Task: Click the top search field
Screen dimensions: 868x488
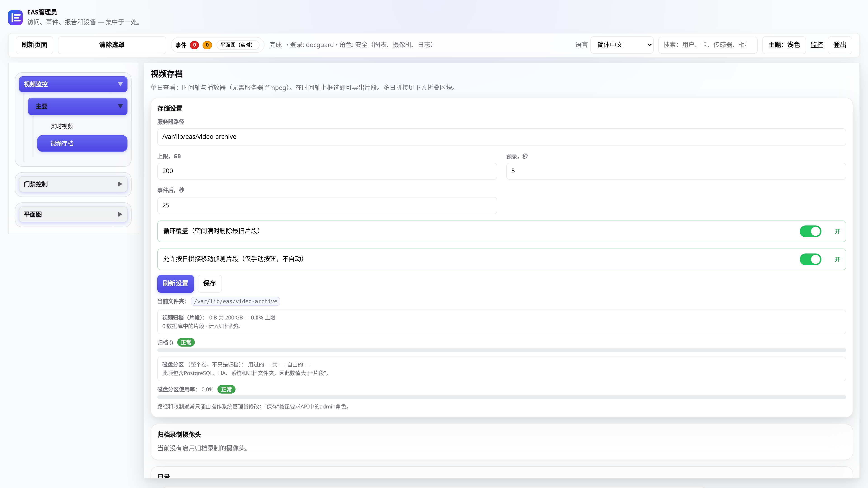Action: point(708,45)
